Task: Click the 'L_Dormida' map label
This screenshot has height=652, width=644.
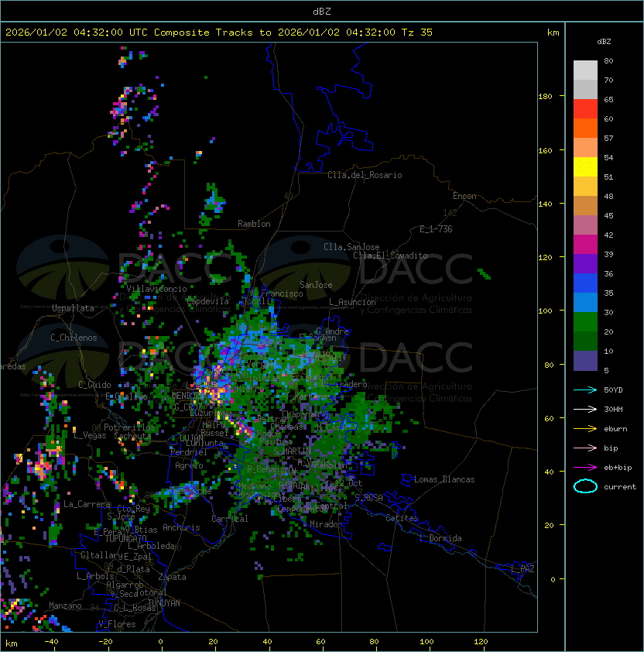Action: point(440,538)
